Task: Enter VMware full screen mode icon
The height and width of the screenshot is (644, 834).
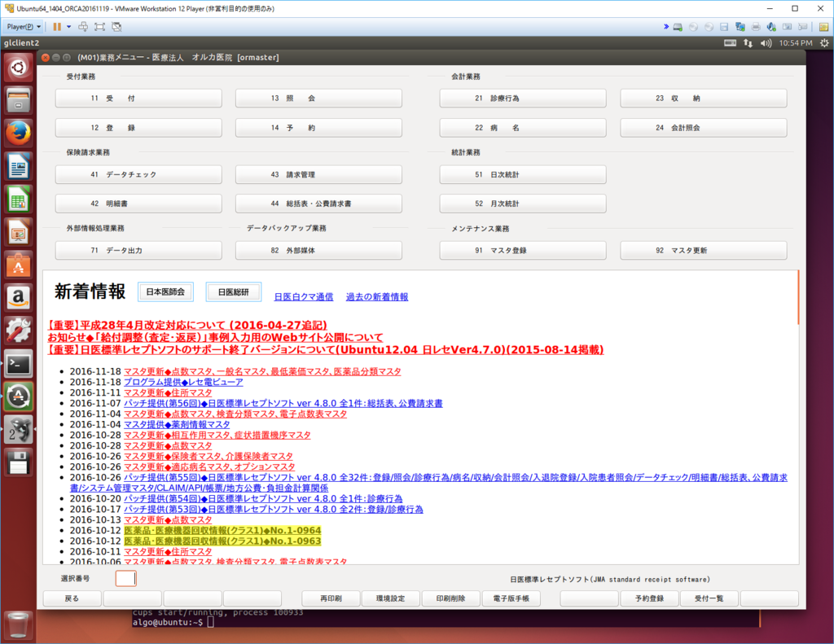Action: coord(99,27)
